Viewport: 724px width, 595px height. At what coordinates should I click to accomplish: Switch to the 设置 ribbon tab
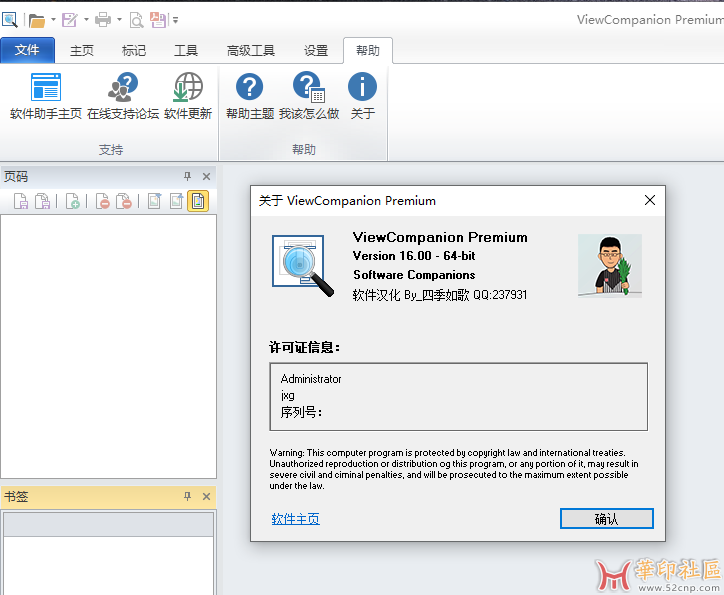pyautogui.click(x=316, y=50)
